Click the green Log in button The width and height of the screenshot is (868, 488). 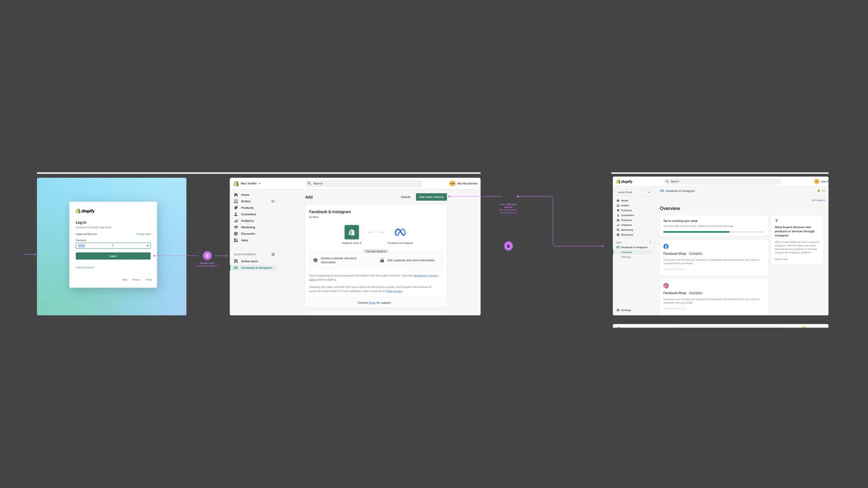[x=113, y=256]
